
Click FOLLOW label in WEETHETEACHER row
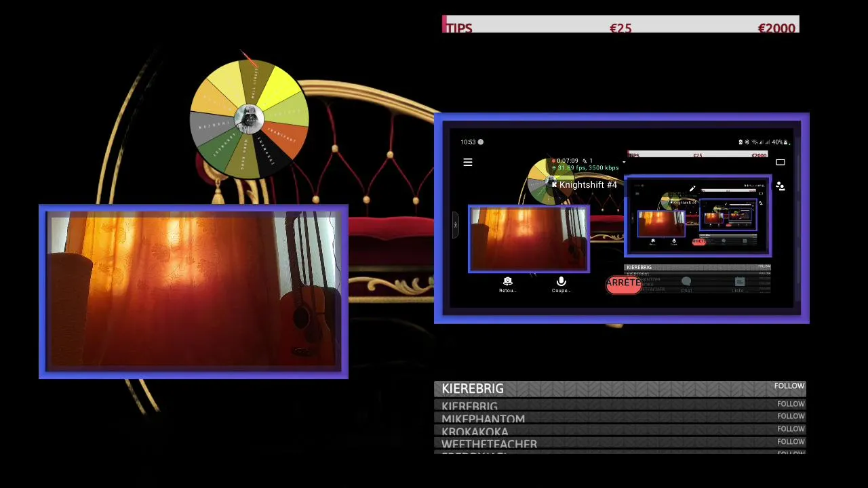click(791, 442)
